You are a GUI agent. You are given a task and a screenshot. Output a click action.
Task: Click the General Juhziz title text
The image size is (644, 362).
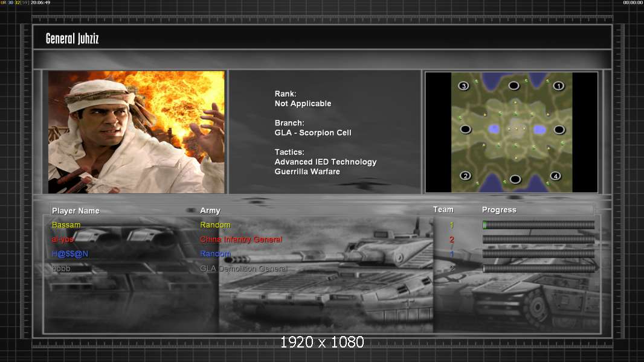[72, 39]
